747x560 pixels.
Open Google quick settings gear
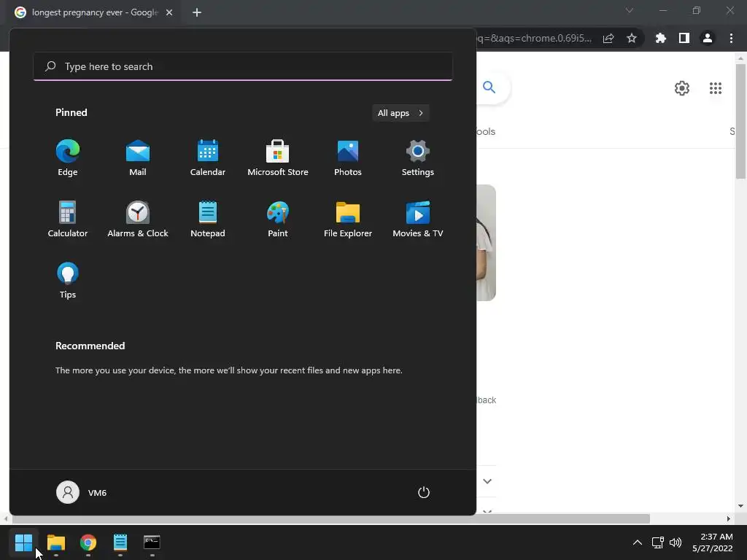pos(682,88)
